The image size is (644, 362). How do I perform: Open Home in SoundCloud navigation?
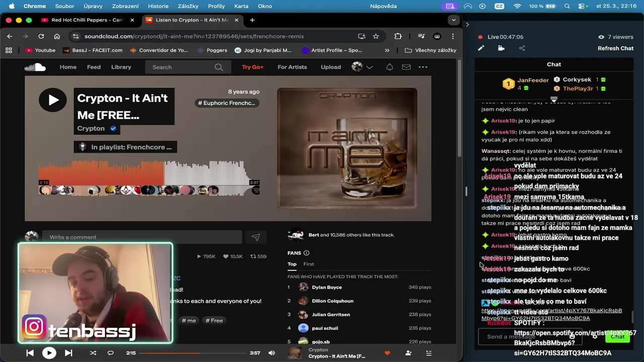pyautogui.click(x=68, y=67)
